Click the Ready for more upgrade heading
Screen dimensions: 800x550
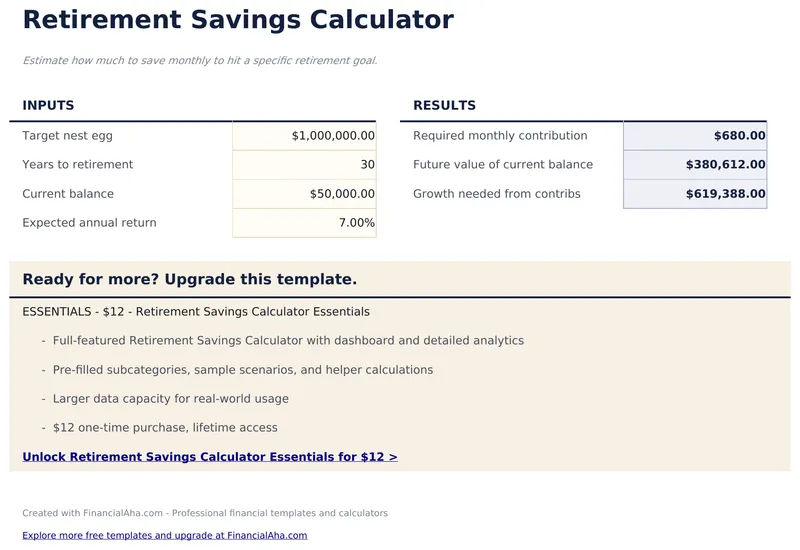pos(190,280)
